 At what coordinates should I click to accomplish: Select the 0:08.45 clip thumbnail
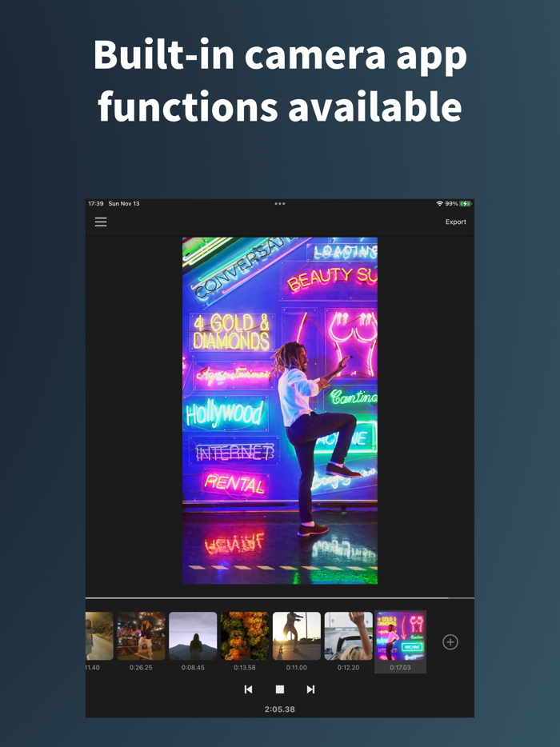193,637
